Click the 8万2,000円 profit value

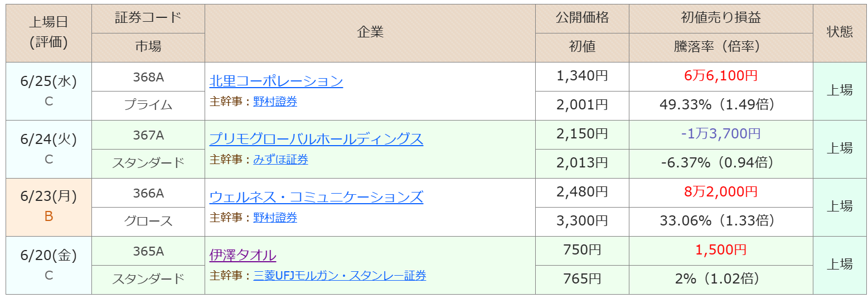tap(721, 193)
